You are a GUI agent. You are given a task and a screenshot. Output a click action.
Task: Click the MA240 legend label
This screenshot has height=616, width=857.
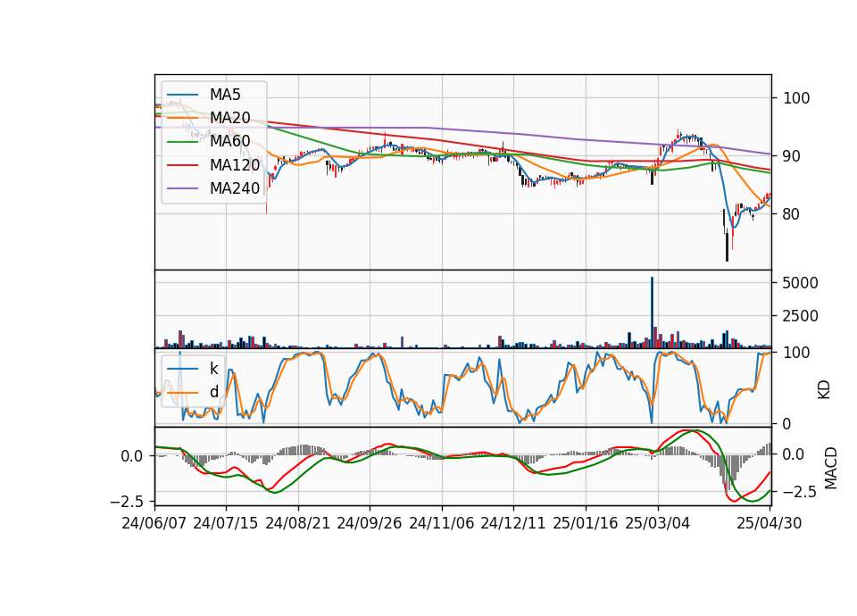coord(235,188)
